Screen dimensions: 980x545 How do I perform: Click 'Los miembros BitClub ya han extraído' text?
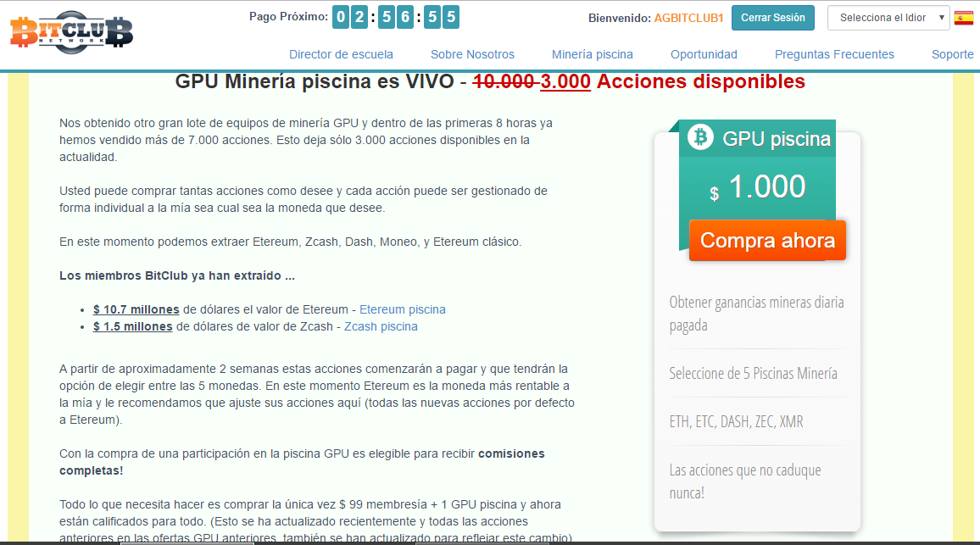(x=177, y=275)
